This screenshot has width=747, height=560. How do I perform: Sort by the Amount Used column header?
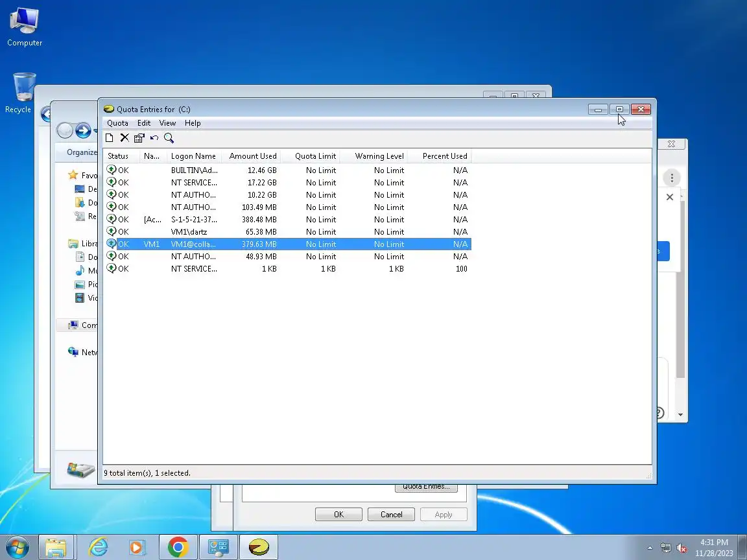tap(251, 156)
